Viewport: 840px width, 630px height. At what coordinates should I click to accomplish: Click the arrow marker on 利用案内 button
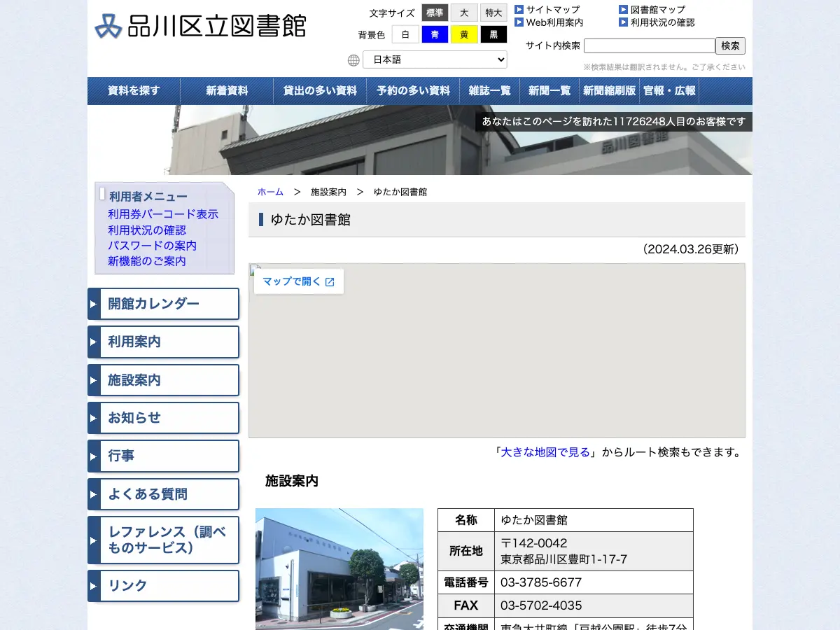point(93,342)
